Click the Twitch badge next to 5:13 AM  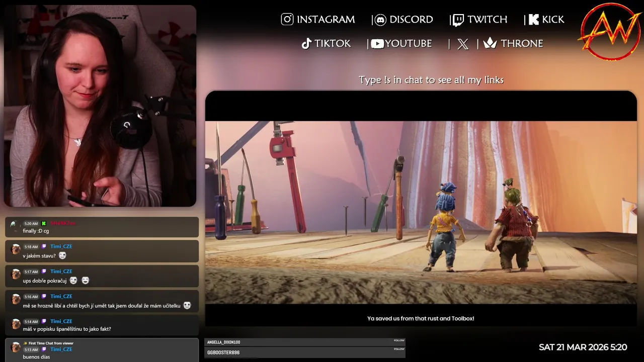pos(44,349)
